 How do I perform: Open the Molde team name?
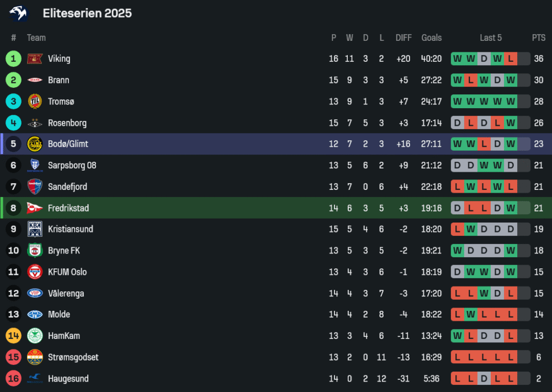click(59, 314)
